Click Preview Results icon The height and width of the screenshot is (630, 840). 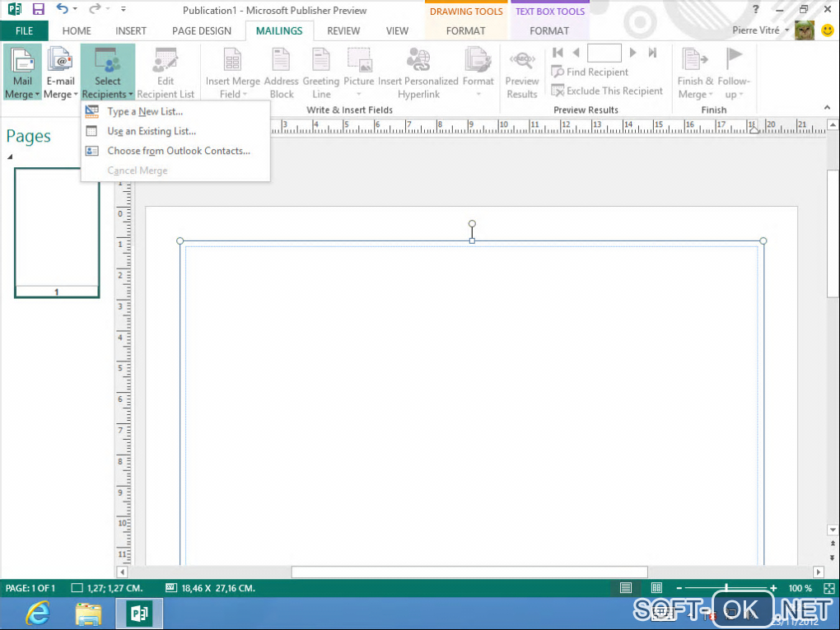coord(522,61)
